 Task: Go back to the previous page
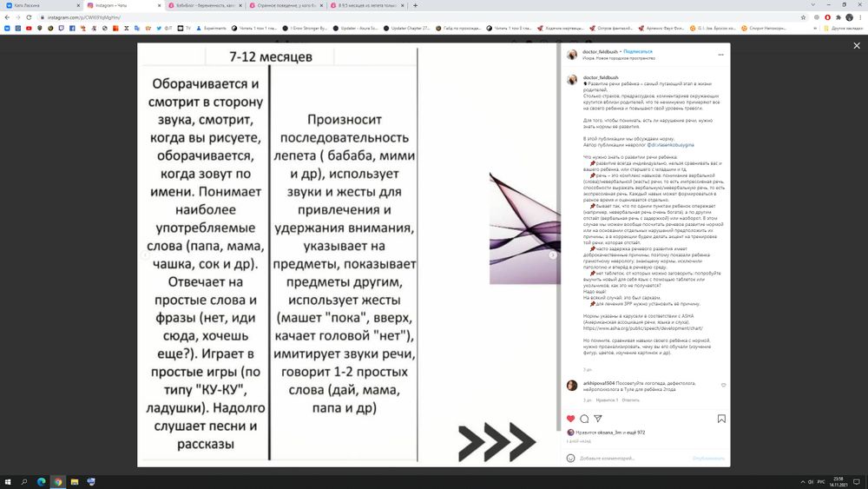coord(7,17)
